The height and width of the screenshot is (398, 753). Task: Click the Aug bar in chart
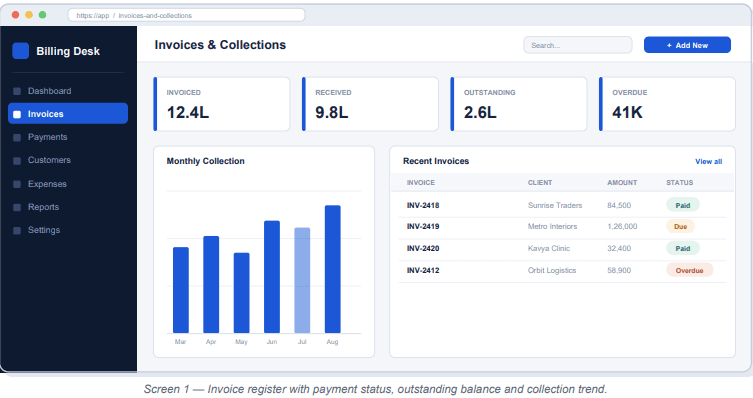click(333, 269)
